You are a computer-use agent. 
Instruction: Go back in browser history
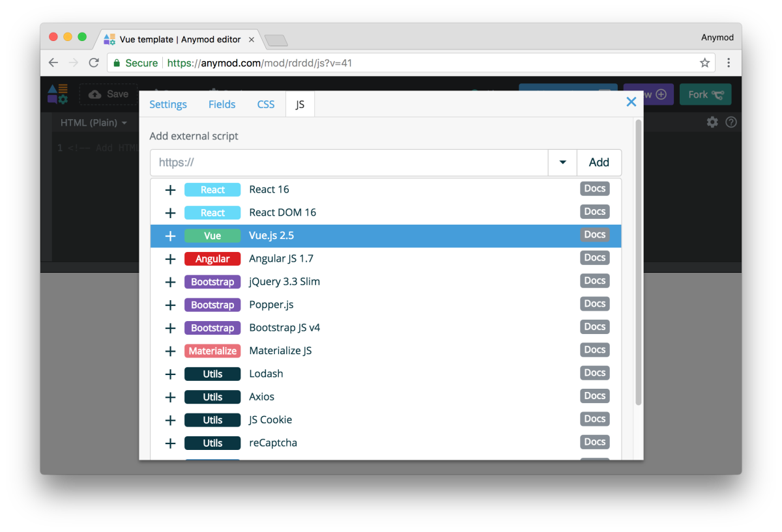[53, 63]
